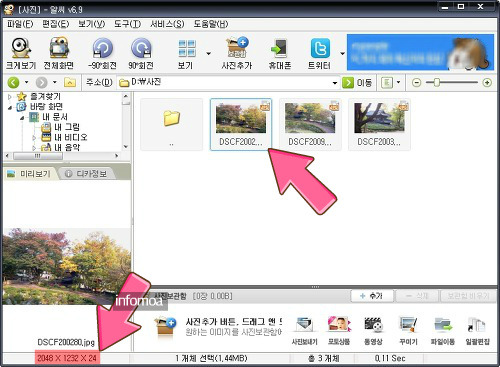This screenshot has width=500, height=367.
Task: Click the + 추가 add button
Action: [x=371, y=296]
